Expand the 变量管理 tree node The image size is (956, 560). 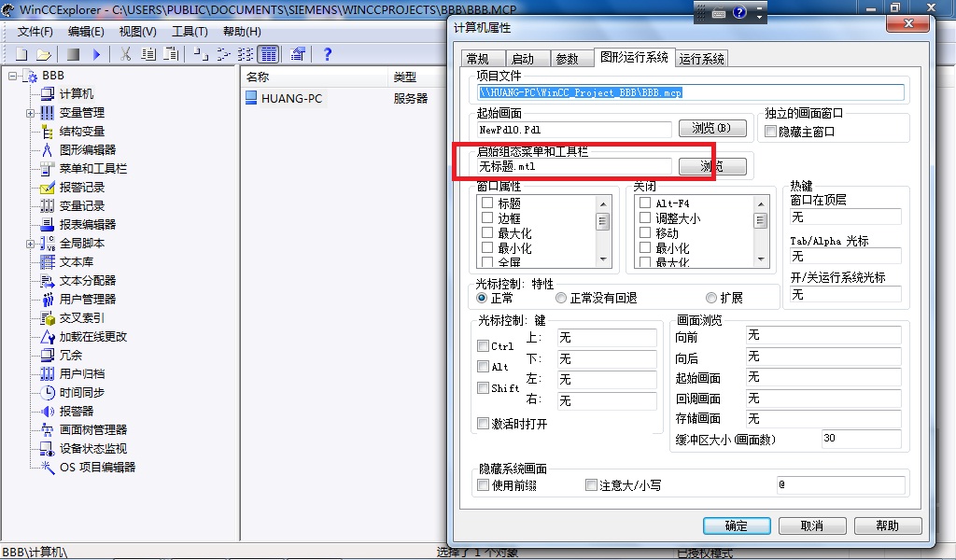(30, 113)
